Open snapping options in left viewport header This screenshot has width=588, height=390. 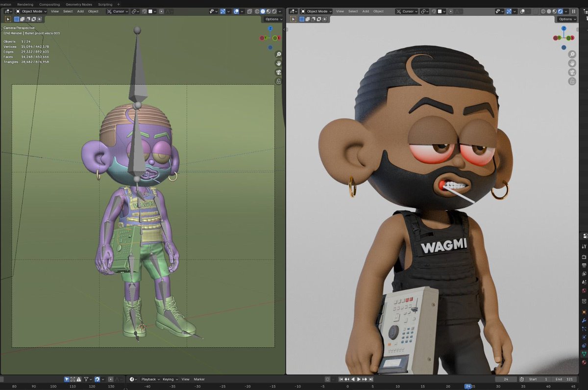click(x=152, y=11)
